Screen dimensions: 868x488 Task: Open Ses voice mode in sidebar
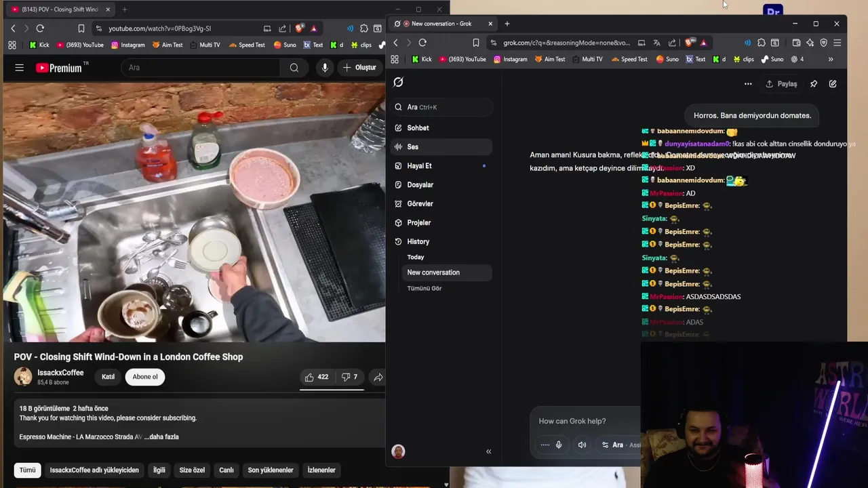coord(441,147)
